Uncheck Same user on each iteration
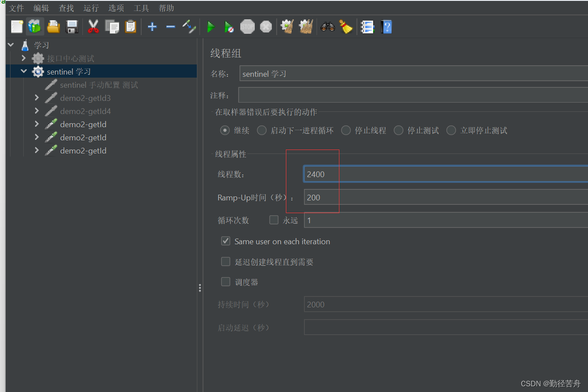Image resolution: width=588 pixels, height=392 pixels. 226,241
